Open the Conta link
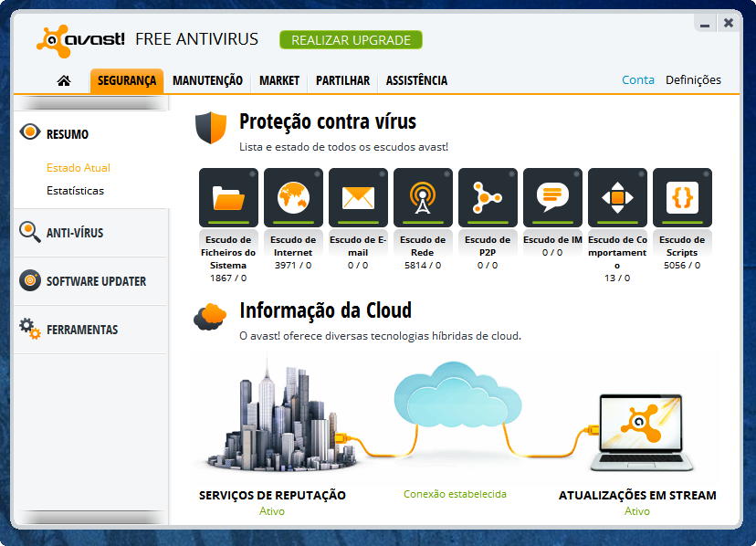756x546 pixels. pos(638,80)
